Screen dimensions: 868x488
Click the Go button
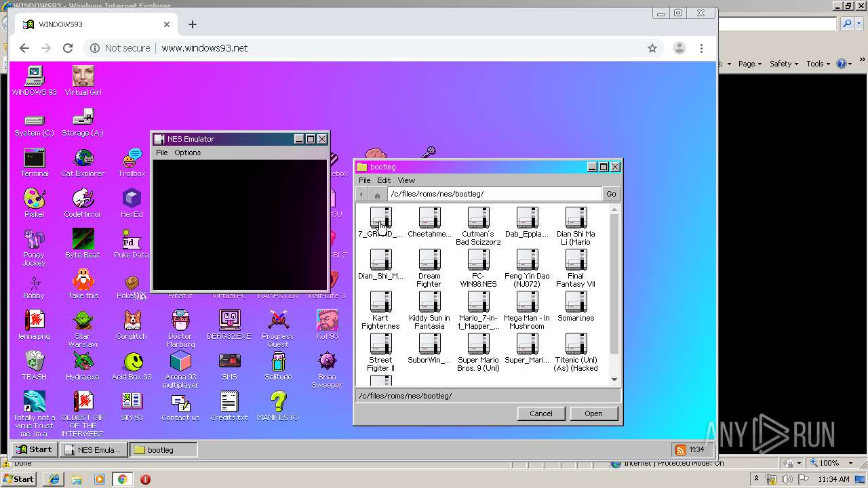click(x=611, y=194)
